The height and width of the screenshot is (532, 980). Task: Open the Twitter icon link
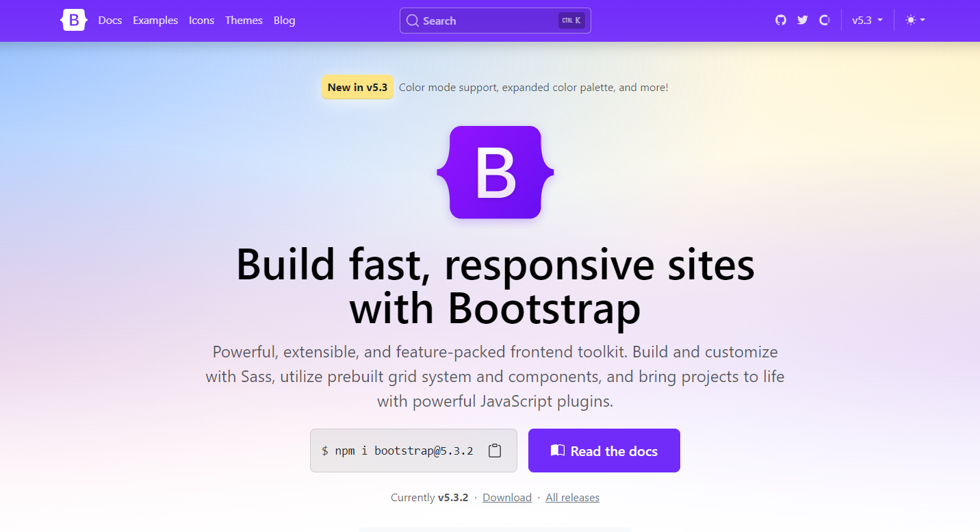tap(803, 21)
